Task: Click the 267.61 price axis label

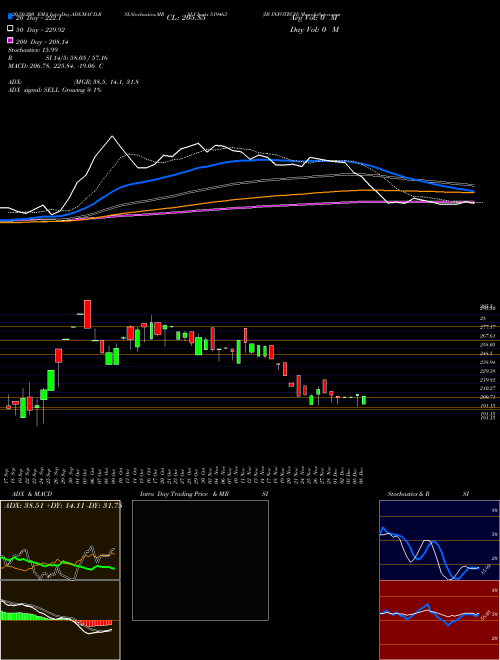Action: pyautogui.click(x=488, y=336)
